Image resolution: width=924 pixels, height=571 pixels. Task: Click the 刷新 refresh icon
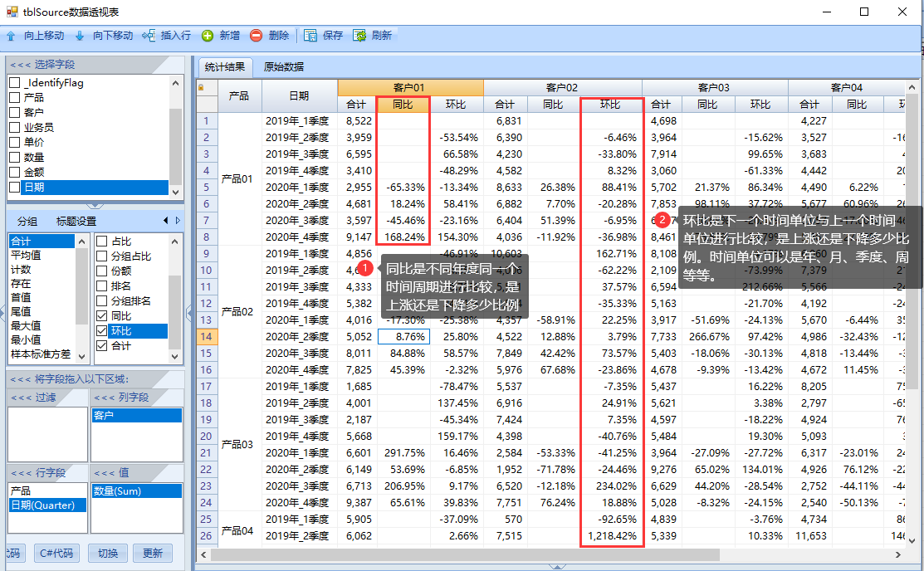click(x=359, y=36)
